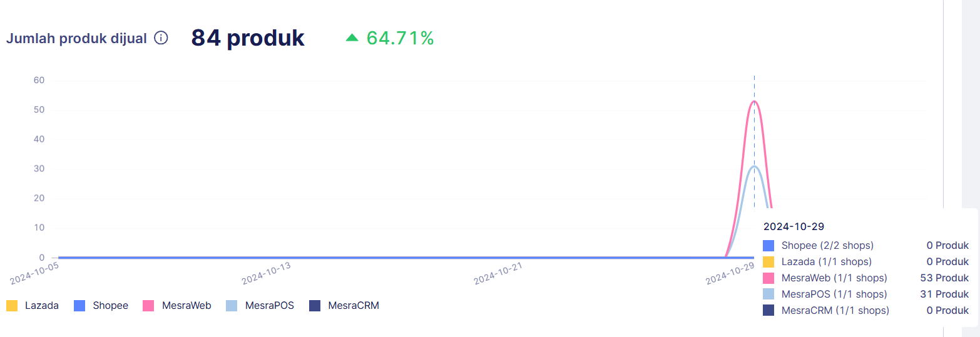Click the 64.71% growth percentage
Screen dimensions: 980x337
pos(400,38)
